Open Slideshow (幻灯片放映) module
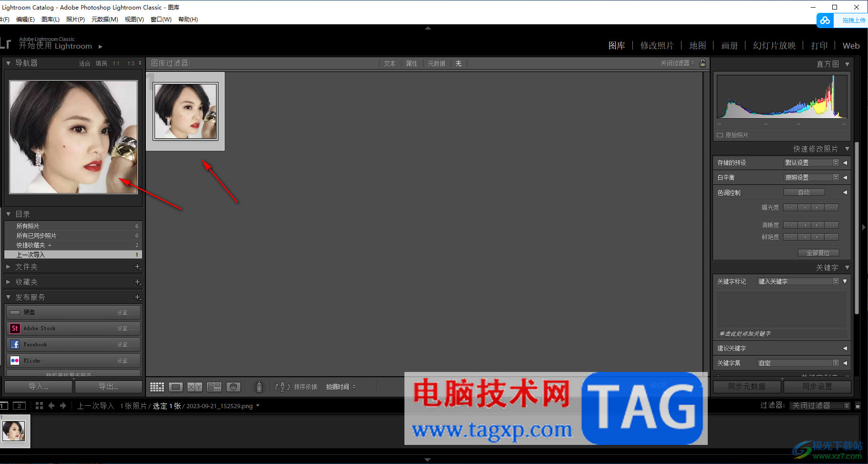The image size is (868, 464). [x=774, y=46]
